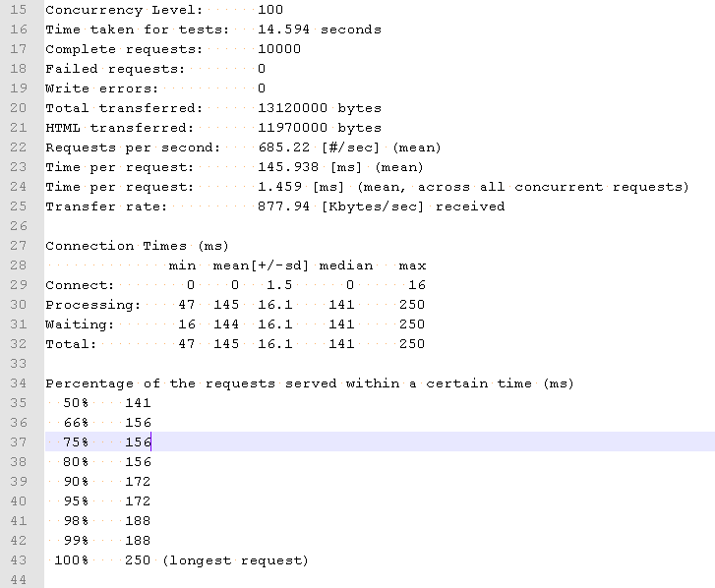Click line number 15 in gutter

(x=19, y=10)
